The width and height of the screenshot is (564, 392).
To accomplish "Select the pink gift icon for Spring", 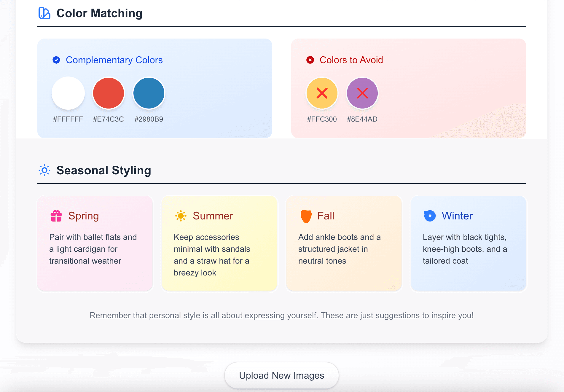I will [x=56, y=216].
